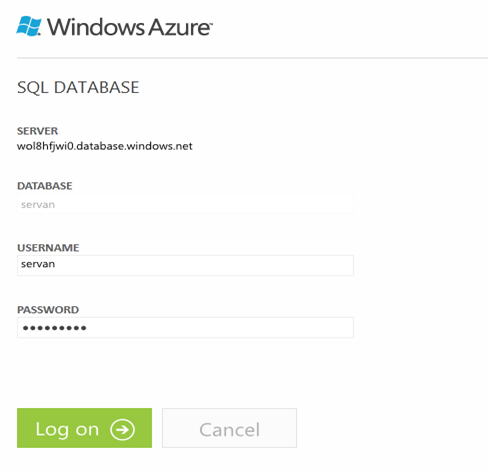Click the USERNAME field label

(48, 248)
